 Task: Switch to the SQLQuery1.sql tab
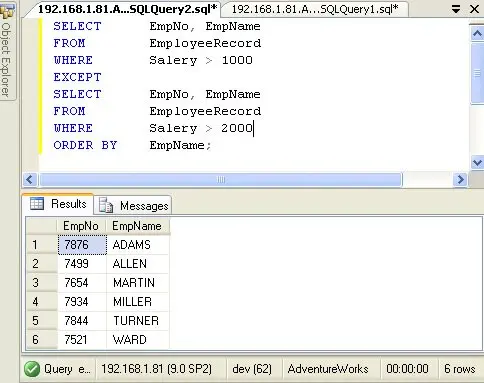[x=315, y=9]
